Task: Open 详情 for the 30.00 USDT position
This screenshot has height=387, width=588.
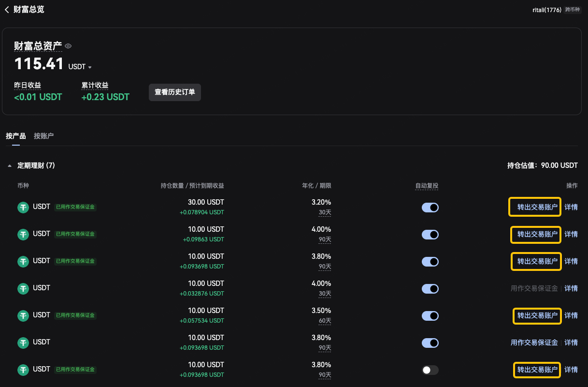Action: (571, 207)
